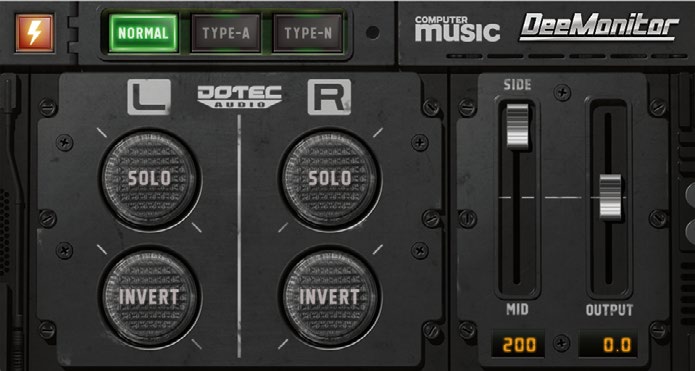
Task: Click the Mid/Side fader handle
Action: pyautogui.click(x=517, y=126)
